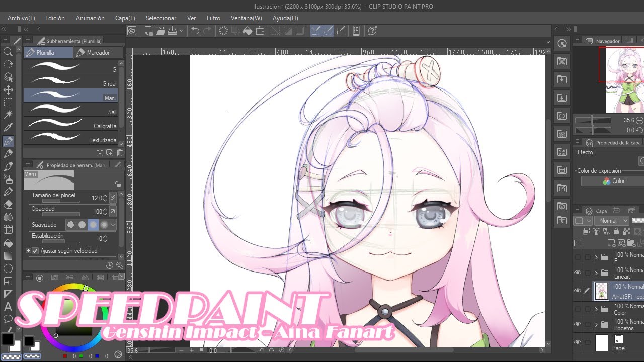Open the Filtro menu

pyautogui.click(x=213, y=18)
